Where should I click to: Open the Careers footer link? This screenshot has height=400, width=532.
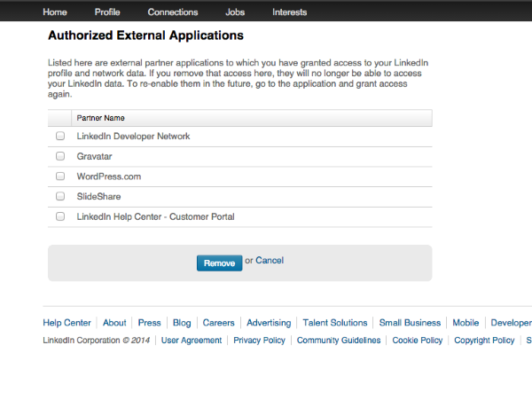(218, 323)
